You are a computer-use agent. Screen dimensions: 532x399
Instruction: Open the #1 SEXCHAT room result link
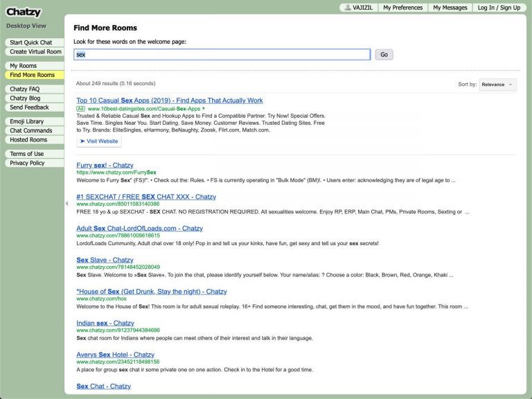(146, 197)
